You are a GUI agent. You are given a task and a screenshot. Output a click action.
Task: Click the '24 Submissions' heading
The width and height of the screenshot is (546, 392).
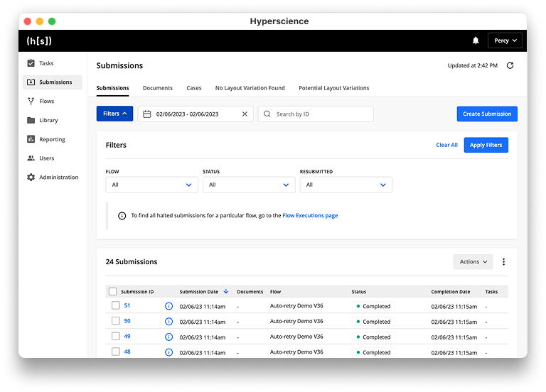point(132,261)
